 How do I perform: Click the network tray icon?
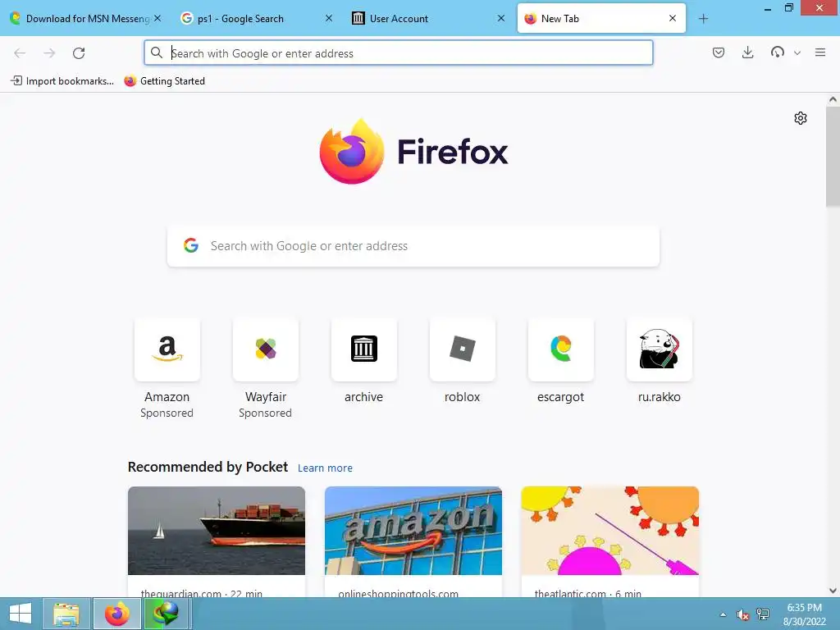tap(763, 614)
